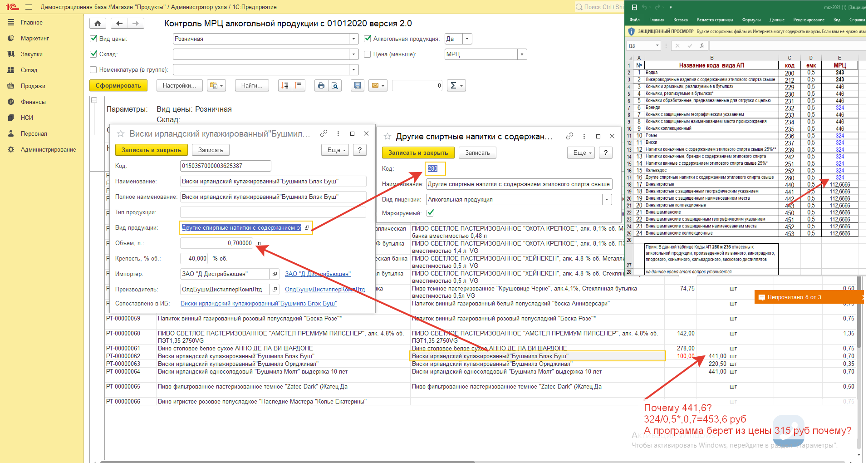Enable Цена (меньше) checkbox
Viewport: 868px width, 463px height.
(368, 54)
